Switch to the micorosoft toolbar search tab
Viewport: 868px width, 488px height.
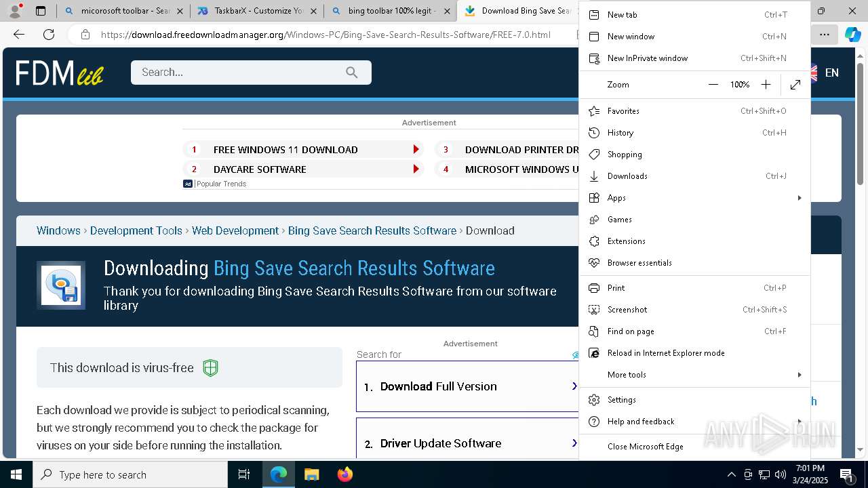click(125, 11)
